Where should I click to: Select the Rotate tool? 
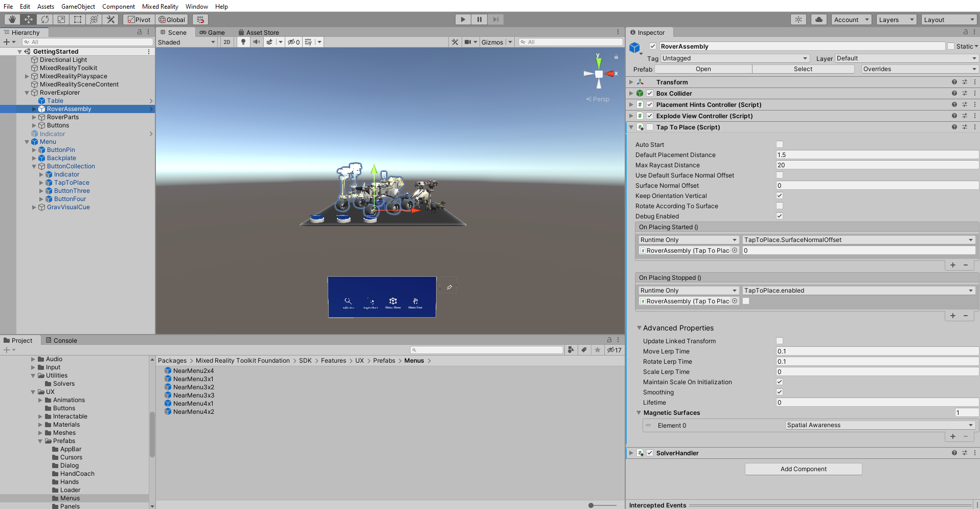(x=45, y=19)
